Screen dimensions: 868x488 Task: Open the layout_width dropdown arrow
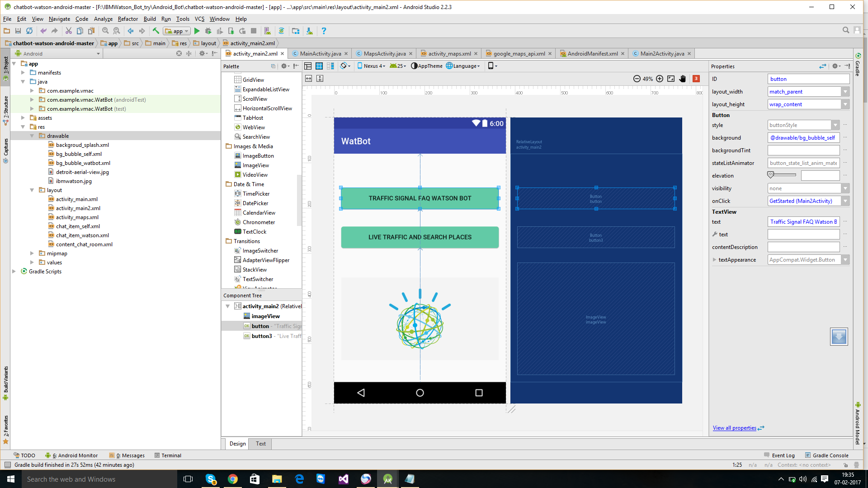(x=845, y=92)
